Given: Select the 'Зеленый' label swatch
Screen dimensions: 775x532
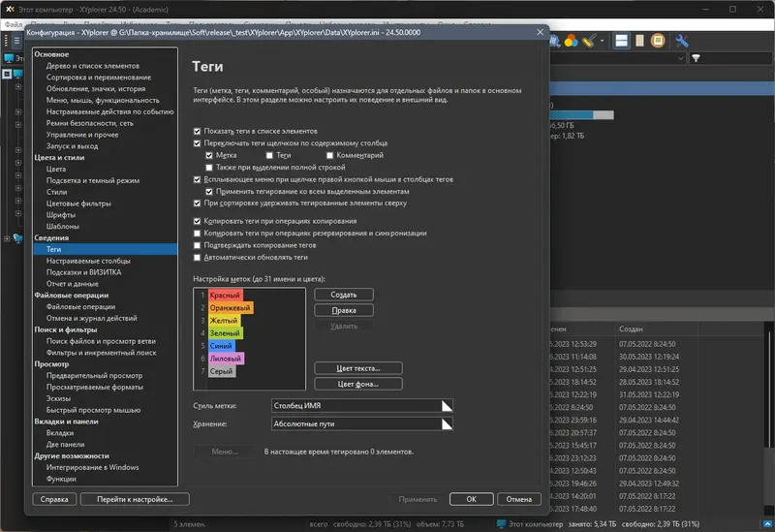Looking at the screenshot, I should 225,333.
